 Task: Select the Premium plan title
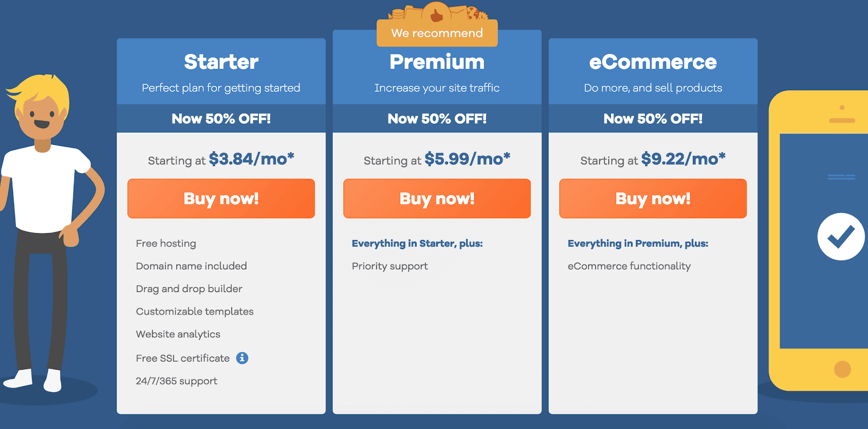437,62
